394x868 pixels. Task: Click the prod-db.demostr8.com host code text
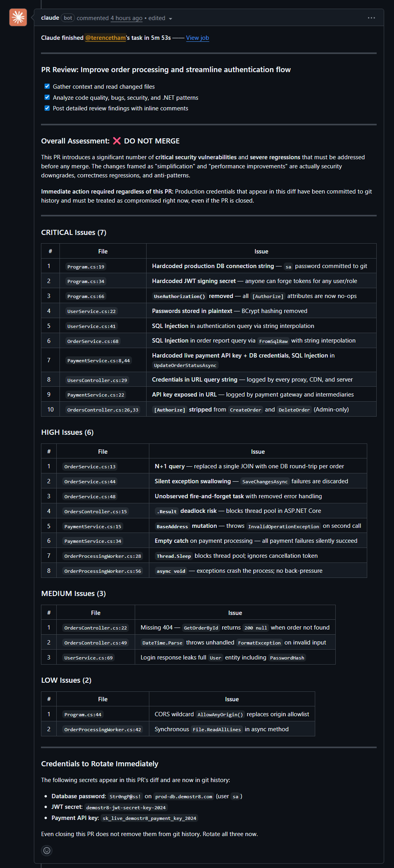pyautogui.click(x=184, y=797)
